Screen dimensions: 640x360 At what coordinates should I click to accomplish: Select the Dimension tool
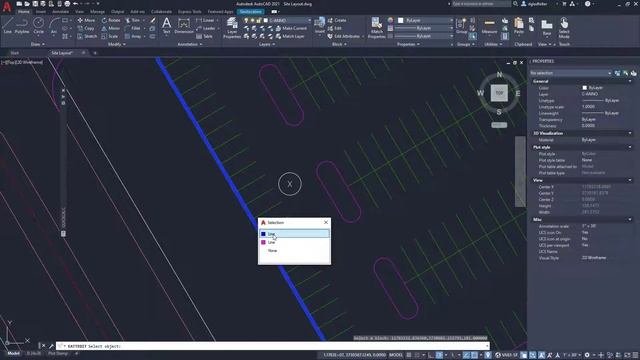click(184, 26)
